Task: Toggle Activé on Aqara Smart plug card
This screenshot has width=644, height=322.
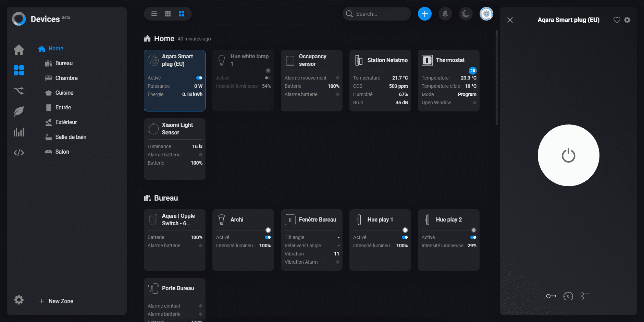Action: click(199, 78)
